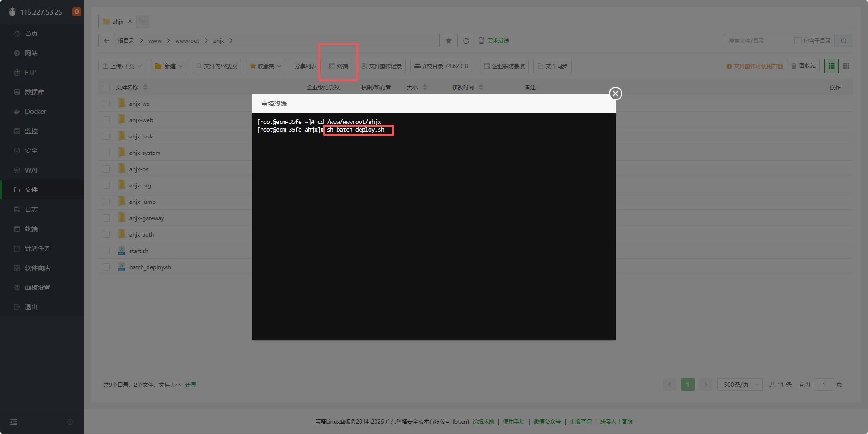Image resolution: width=868 pixels, height=434 pixels.
Task: Tick the 包含子目录 checkbox
Action: [x=798, y=40]
